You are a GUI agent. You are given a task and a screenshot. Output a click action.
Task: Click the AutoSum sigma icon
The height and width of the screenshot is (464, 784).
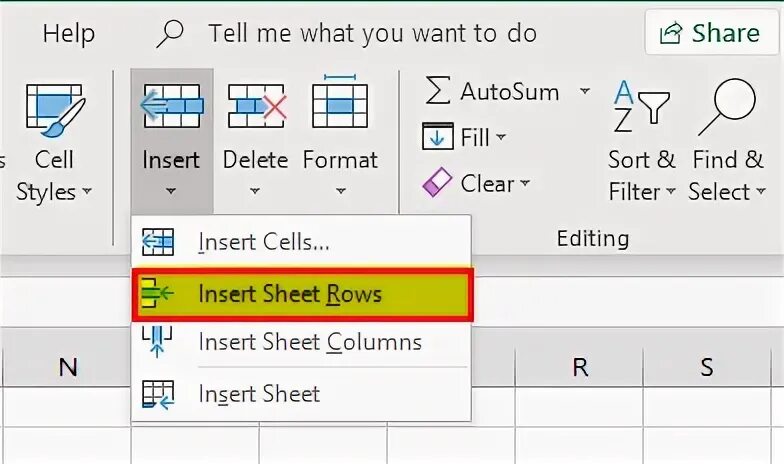coord(437,91)
